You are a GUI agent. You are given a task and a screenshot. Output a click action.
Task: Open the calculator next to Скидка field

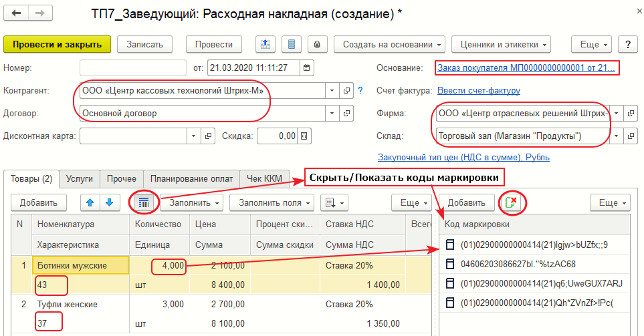(x=304, y=136)
